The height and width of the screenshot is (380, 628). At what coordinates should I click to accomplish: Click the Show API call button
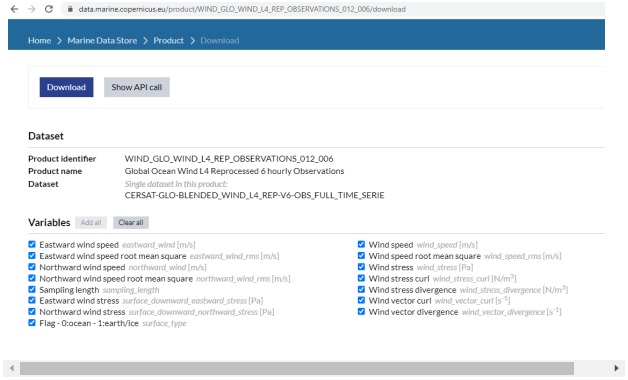click(137, 87)
